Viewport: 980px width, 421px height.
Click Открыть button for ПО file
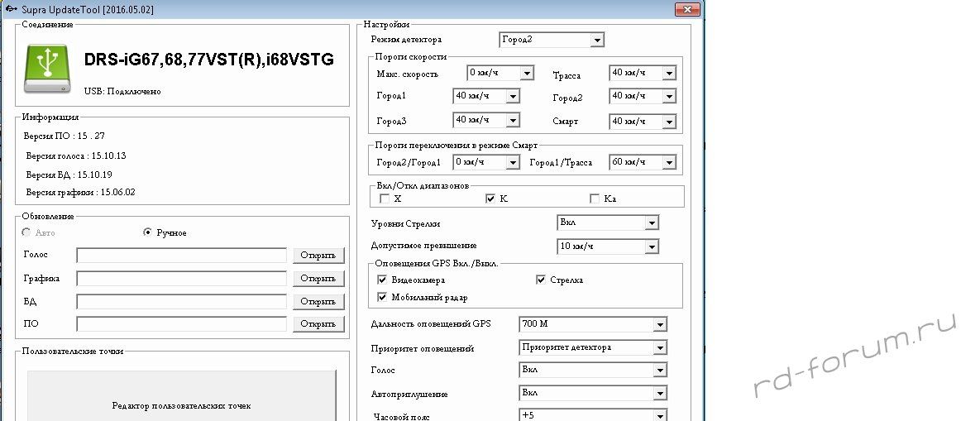318,323
